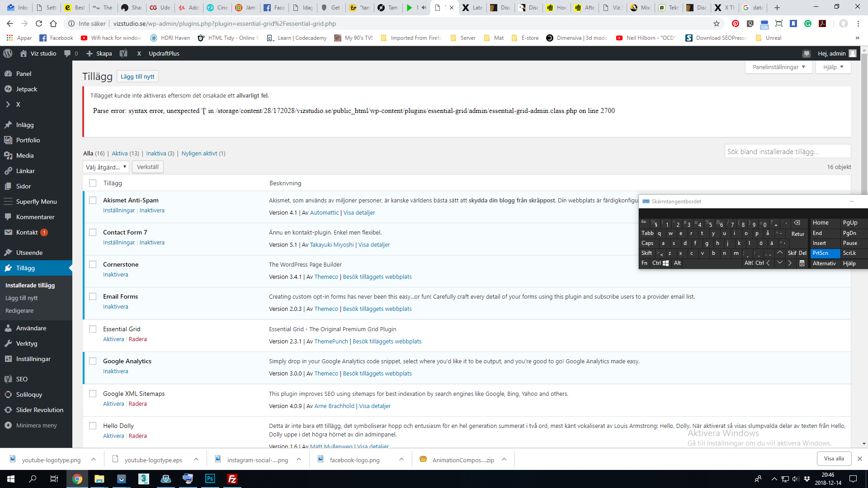
Task: Open Redigerare submenu item
Action: tap(19, 311)
